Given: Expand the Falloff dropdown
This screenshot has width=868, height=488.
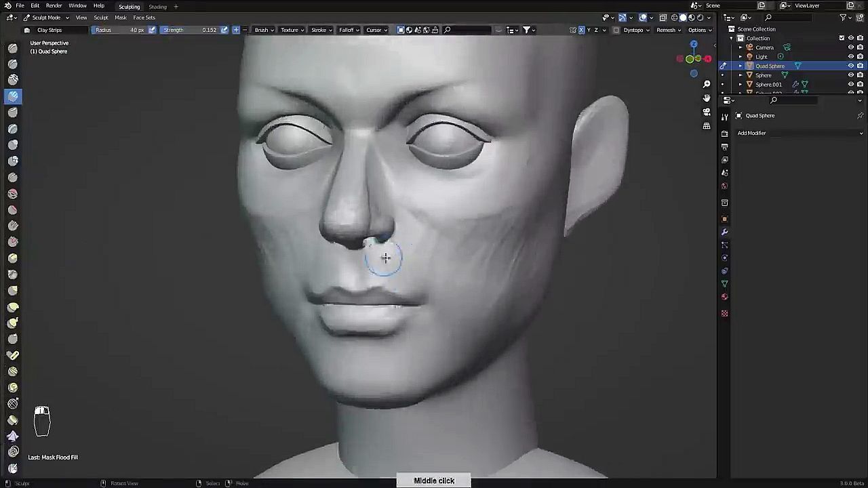Looking at the screenshot, I should pyautogui.click(x=349, y=30).
